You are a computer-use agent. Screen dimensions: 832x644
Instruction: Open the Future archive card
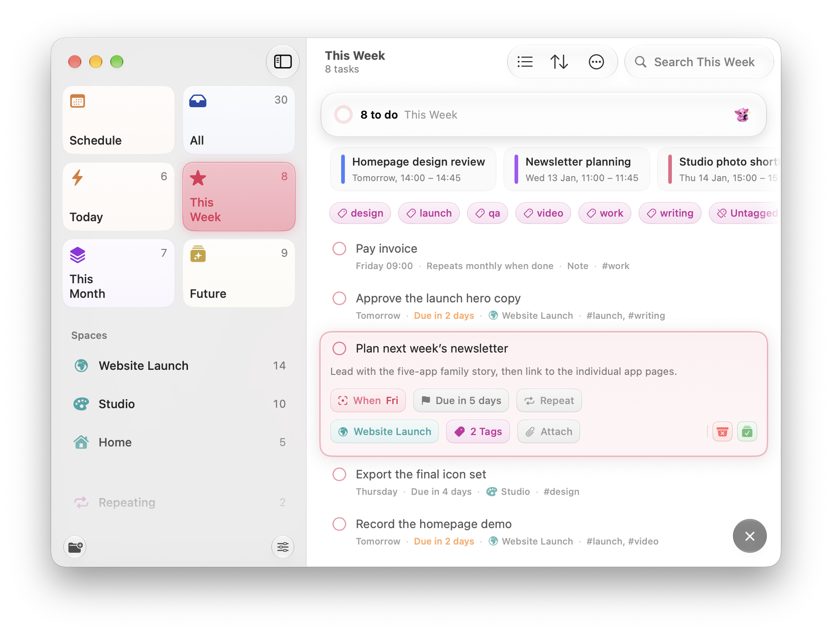coord(239,273)
